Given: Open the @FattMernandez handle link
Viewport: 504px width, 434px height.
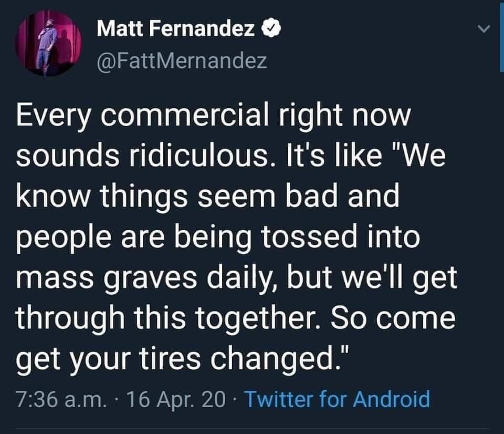Looking at the screenshot, I should pos(182,60).
